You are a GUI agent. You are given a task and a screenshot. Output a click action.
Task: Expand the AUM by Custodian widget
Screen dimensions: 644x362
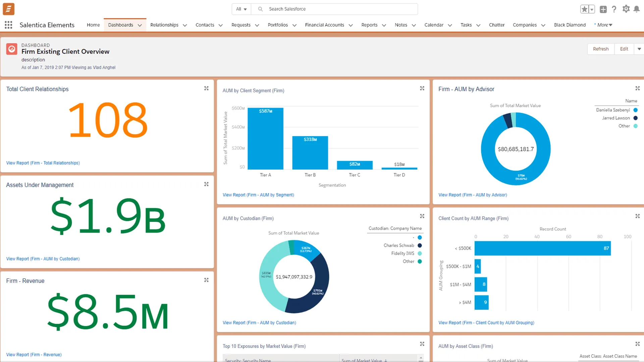422,216
